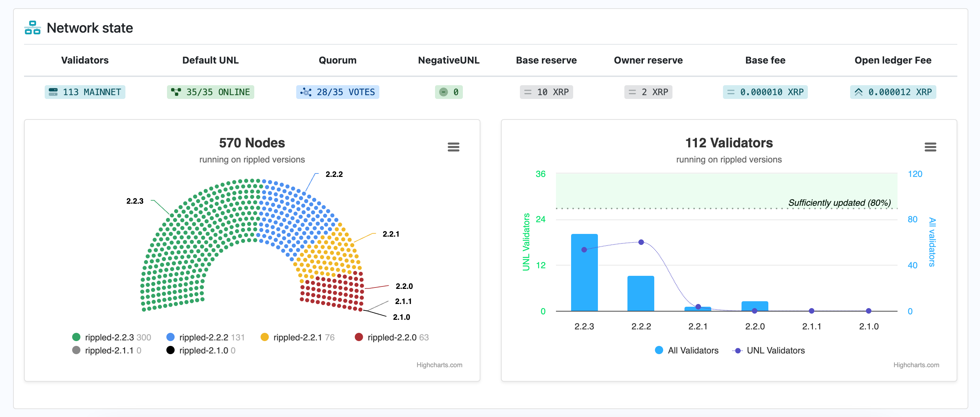Toggle rippled-2.2.1 legend series

(298, 337)
